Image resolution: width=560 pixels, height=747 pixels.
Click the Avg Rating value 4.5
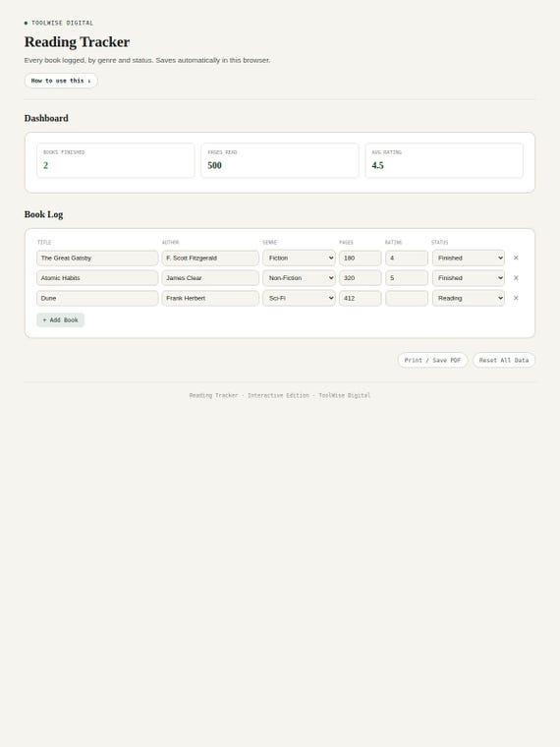point(377,165)
